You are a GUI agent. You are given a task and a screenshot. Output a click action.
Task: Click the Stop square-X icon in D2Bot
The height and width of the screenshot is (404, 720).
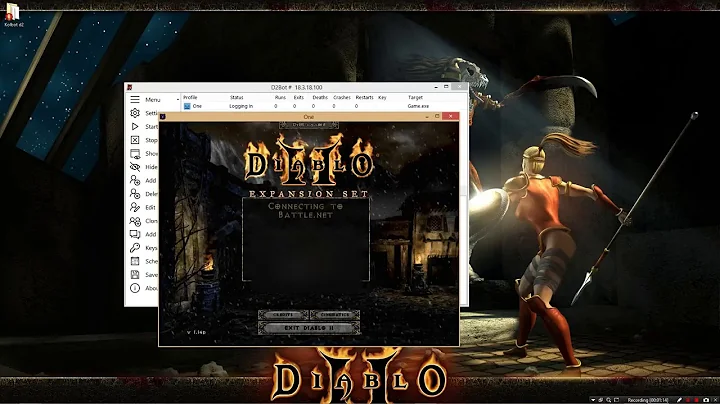point(135,140)
